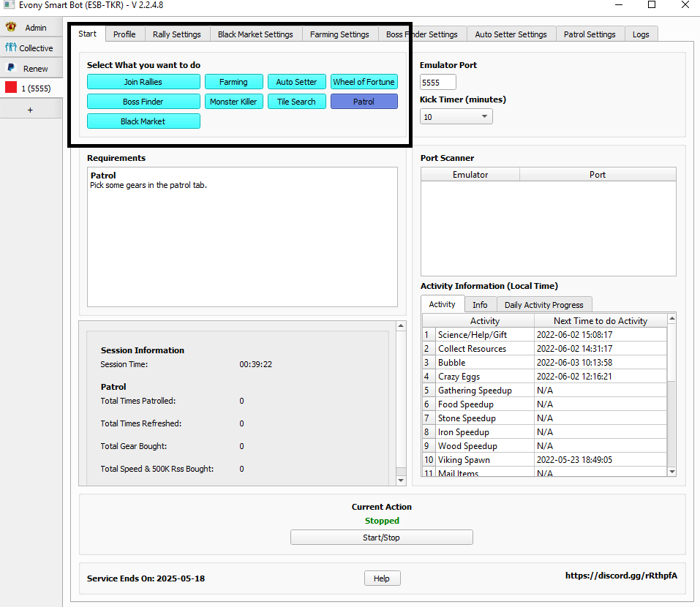
Task: Add a new account with plus button
Action: 31,110
